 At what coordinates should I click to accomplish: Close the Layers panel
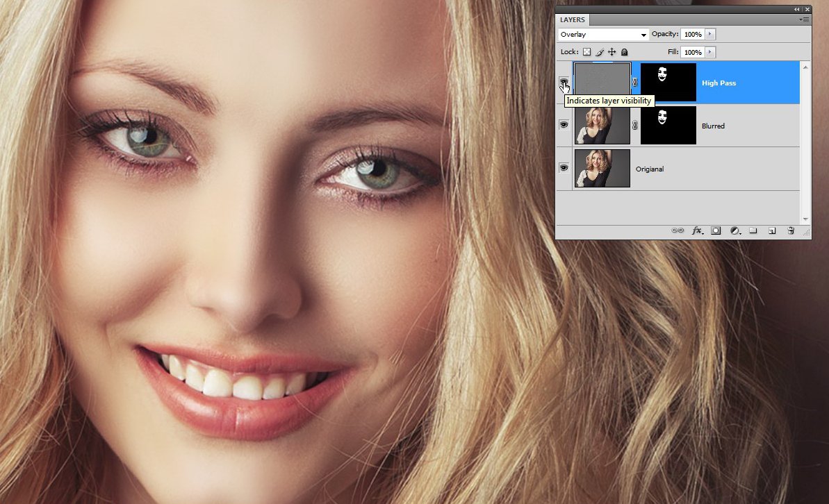pos(807,10)
